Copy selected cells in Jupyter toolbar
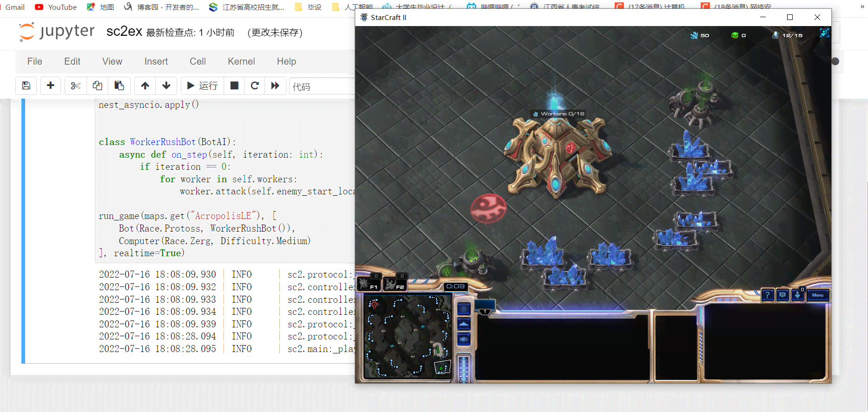Screen dimensions: 868x412 click(x=97, y=86)
